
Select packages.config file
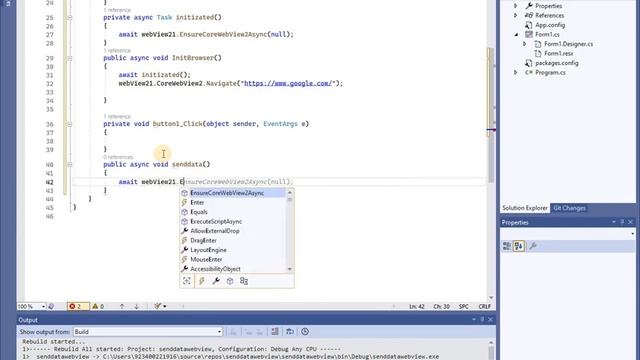(x=556, y=63)
